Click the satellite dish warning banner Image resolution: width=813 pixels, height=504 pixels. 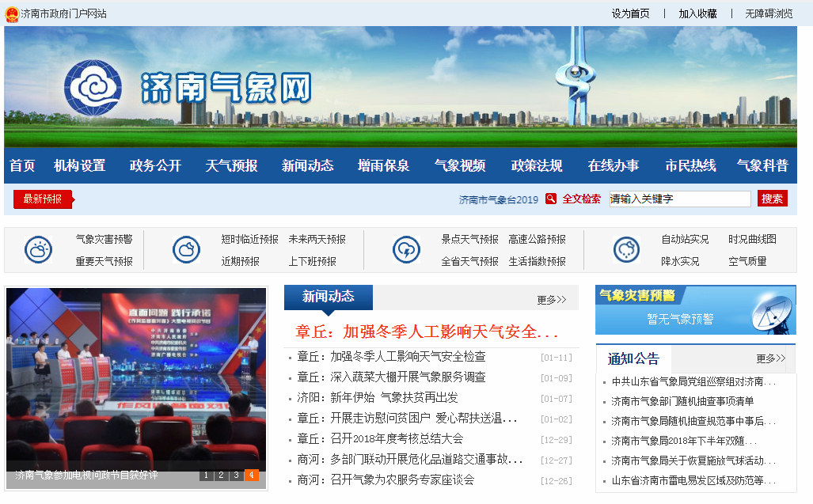click(695, 309)
